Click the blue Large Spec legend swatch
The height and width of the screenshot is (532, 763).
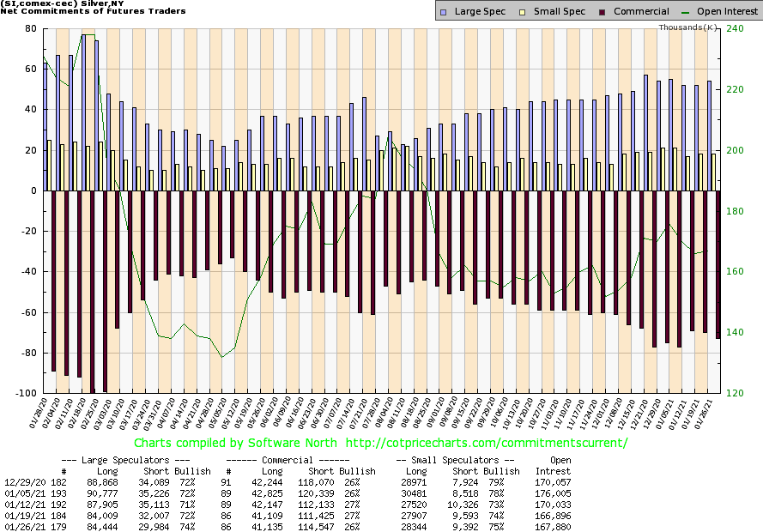coord(442,12)
